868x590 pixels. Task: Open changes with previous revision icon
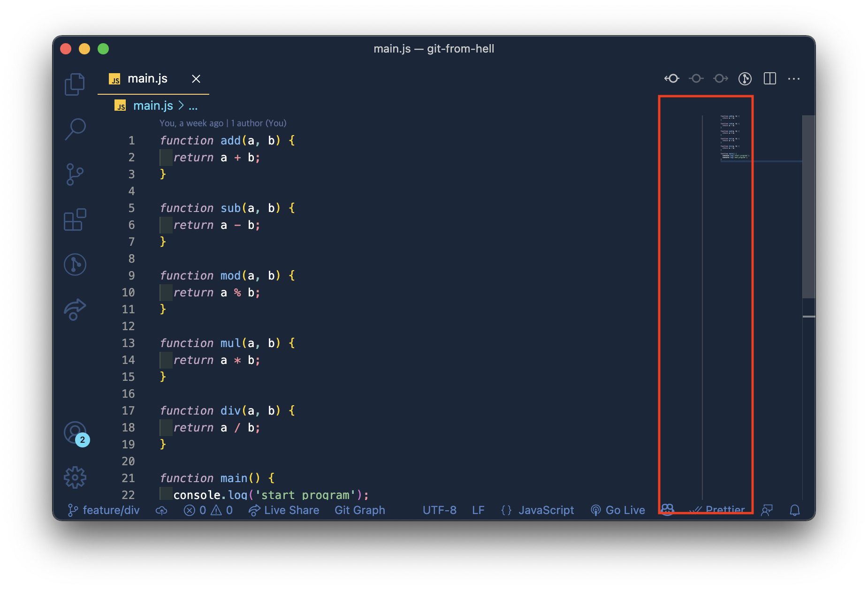[x=672, y=78]
